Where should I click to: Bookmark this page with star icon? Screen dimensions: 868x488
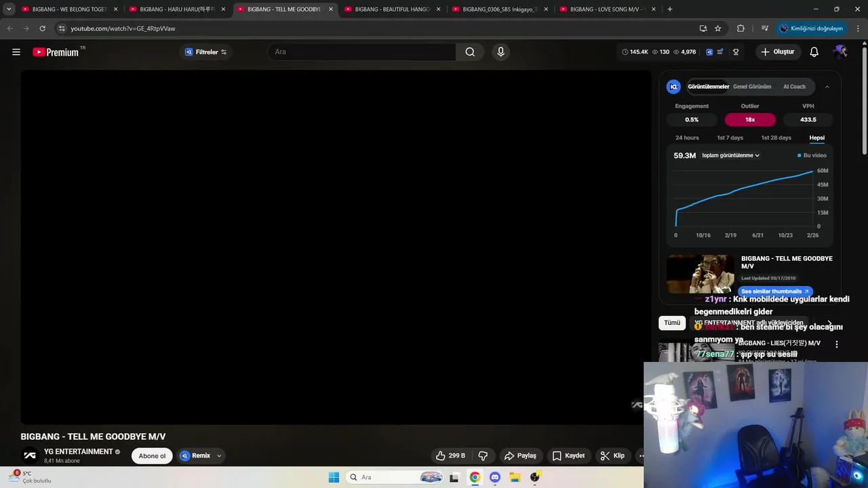(x=717, y=28)
